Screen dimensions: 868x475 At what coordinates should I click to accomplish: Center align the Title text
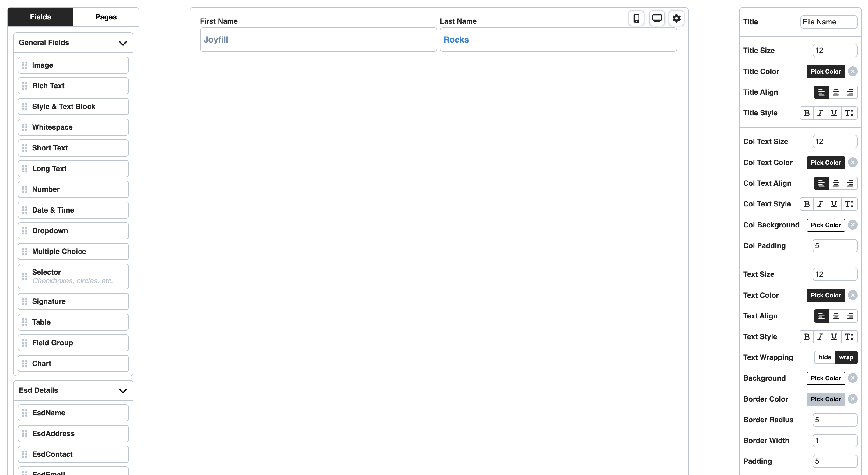coord(836,92)
